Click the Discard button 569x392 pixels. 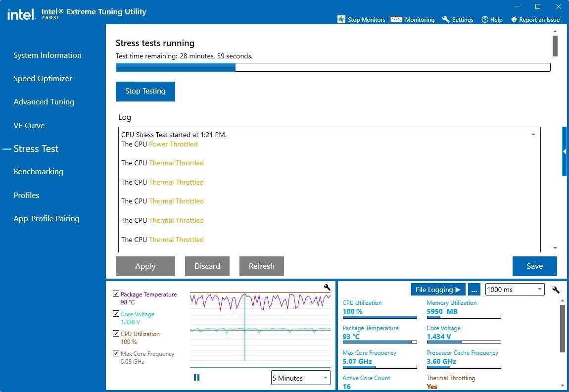[x=207, y=266]
